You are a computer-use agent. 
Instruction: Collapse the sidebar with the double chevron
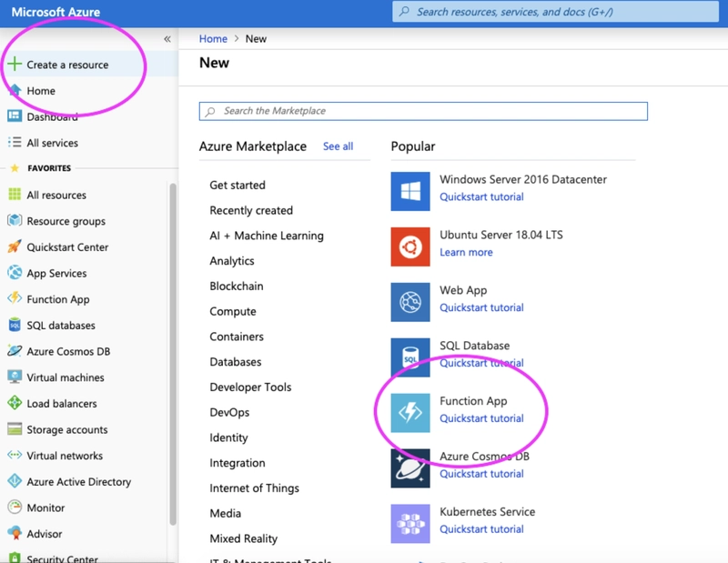[x=167, y=39]
